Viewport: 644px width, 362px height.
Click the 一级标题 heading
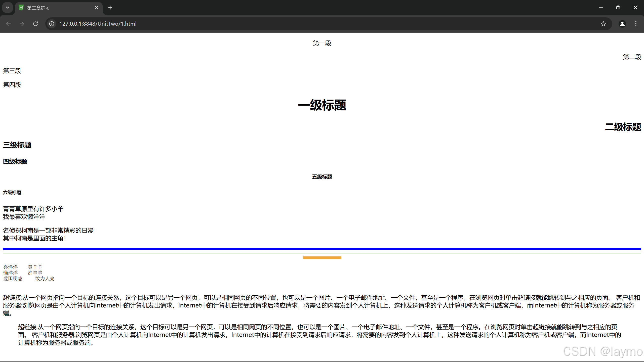pyautogui.click(x=322, y=105)
